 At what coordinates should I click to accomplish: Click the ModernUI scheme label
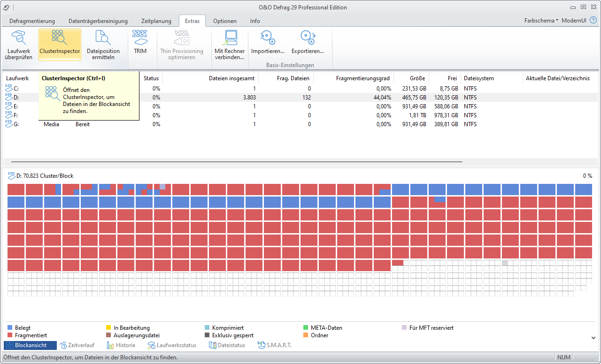[x=574, y=21]
